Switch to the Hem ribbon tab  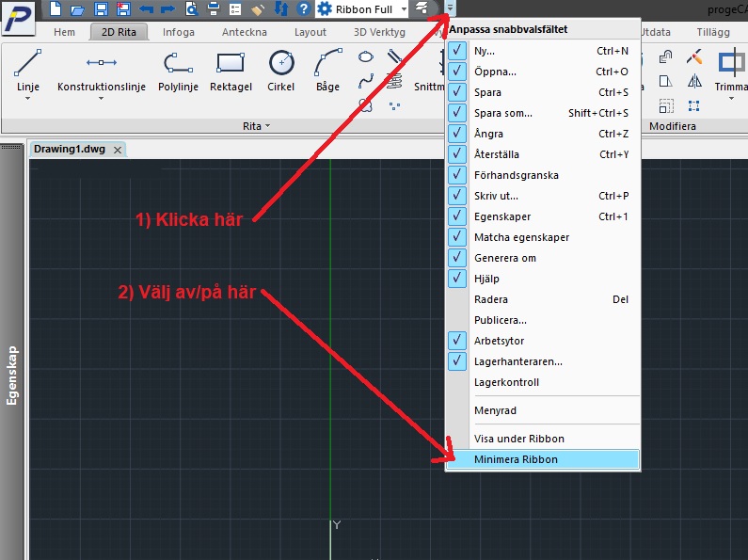coord(64,32)
